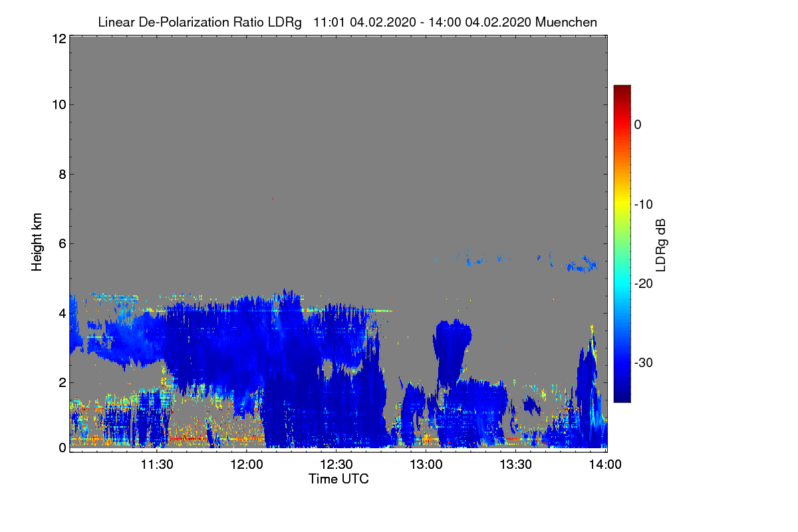Click the '8' height axis label
Screen dimensions: 798x532
61,174
